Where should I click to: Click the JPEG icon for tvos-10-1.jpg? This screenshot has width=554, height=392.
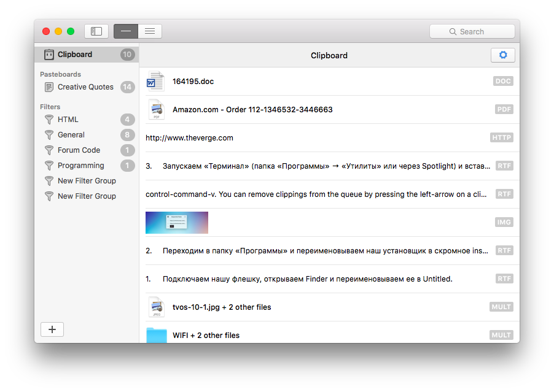(x=156, y=307)
